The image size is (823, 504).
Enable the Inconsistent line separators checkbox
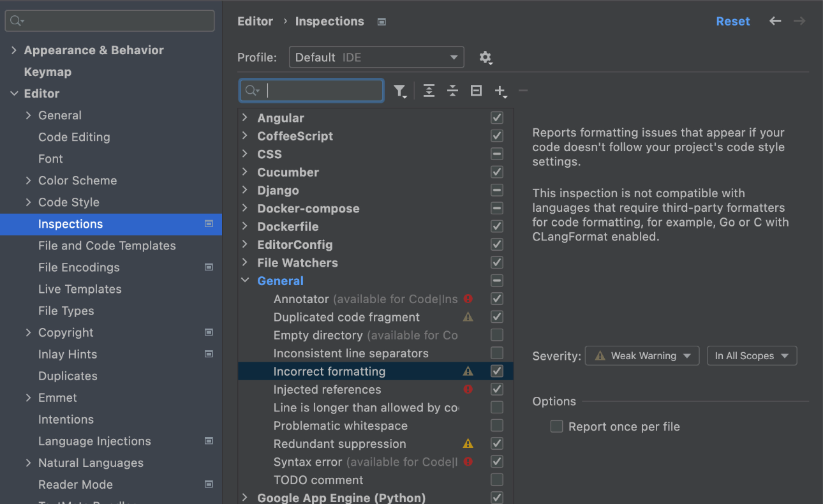[497, 353]
